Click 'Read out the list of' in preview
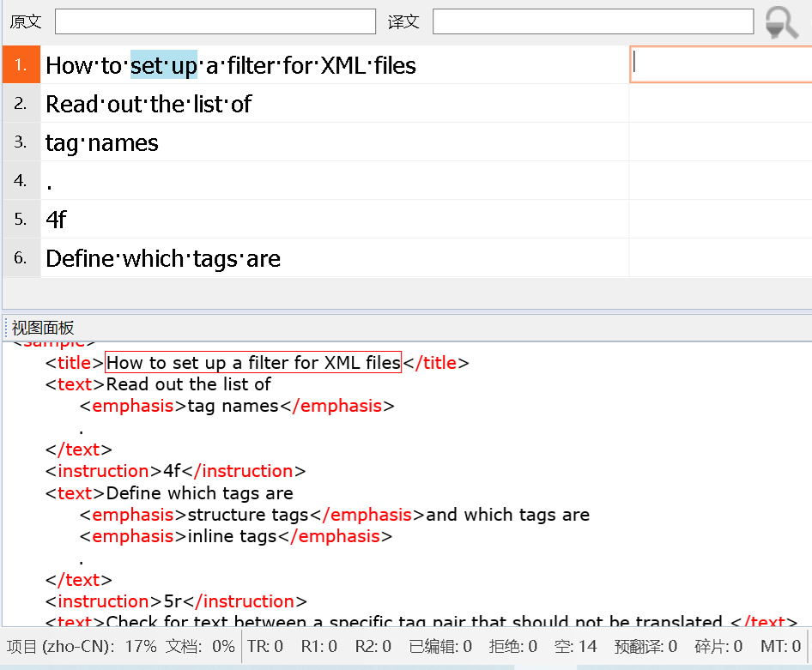 (189, 384)
